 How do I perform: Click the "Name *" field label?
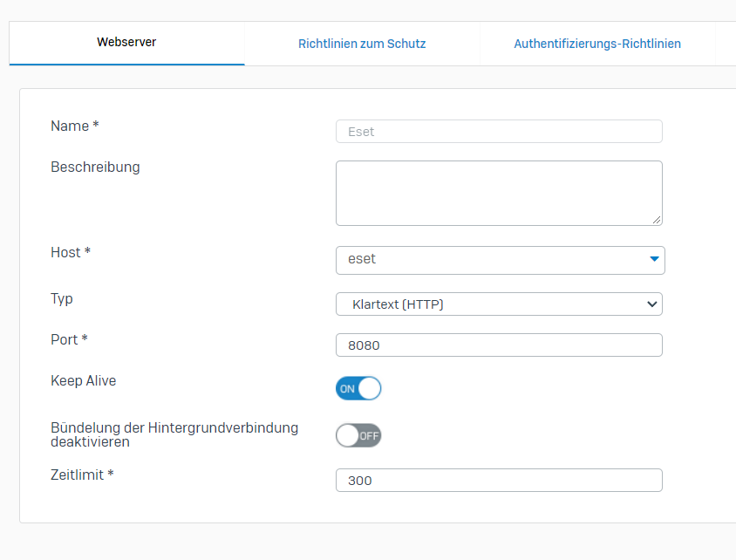point(75,126)
